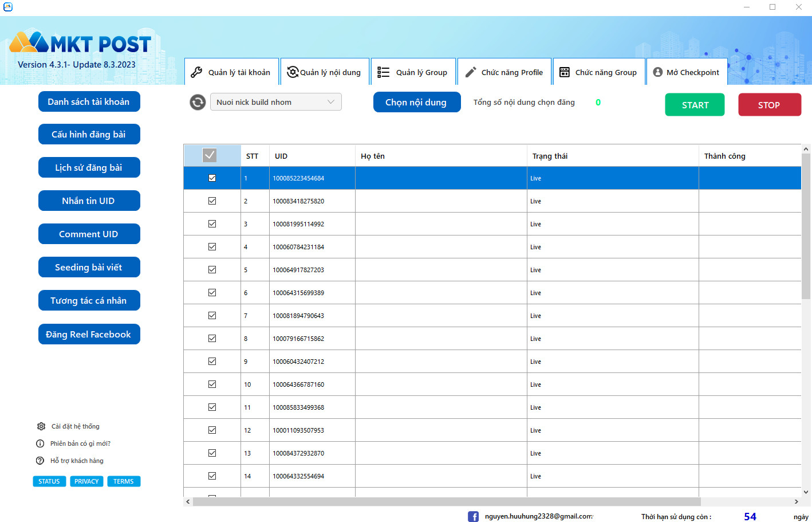Click the pencil icon in Chức năng Profile
This screenshot has height=522, width=812.
tap(471, 72)
